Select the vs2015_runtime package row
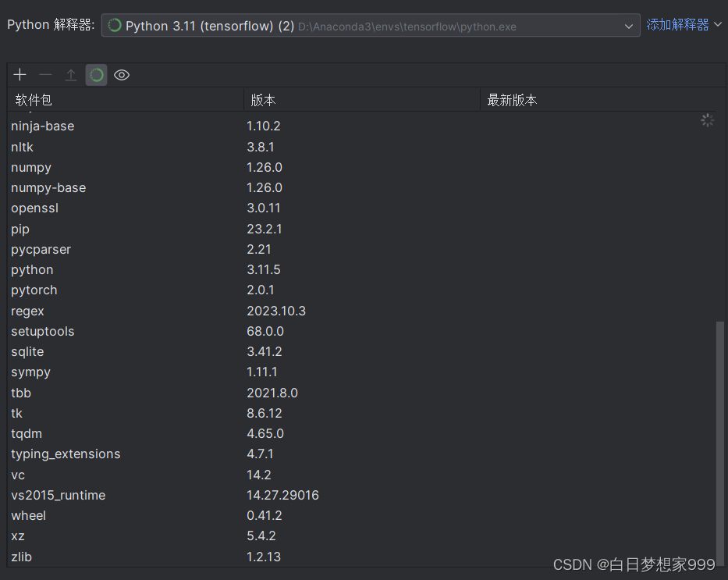Viewport: 728px width, 580px height. [x=362, y=495]
